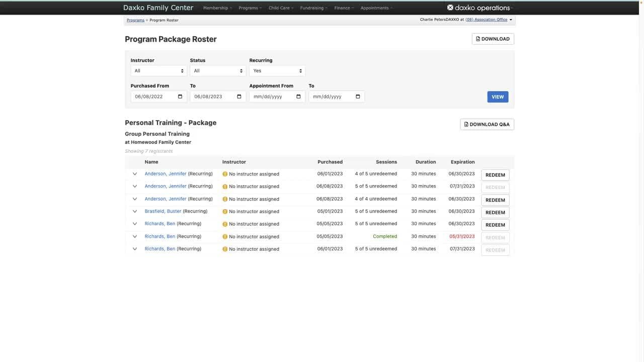This screenshot has width=644, height=362.
Task: Expand Anderson row expiring 07/31/2023
Action: 135,186
